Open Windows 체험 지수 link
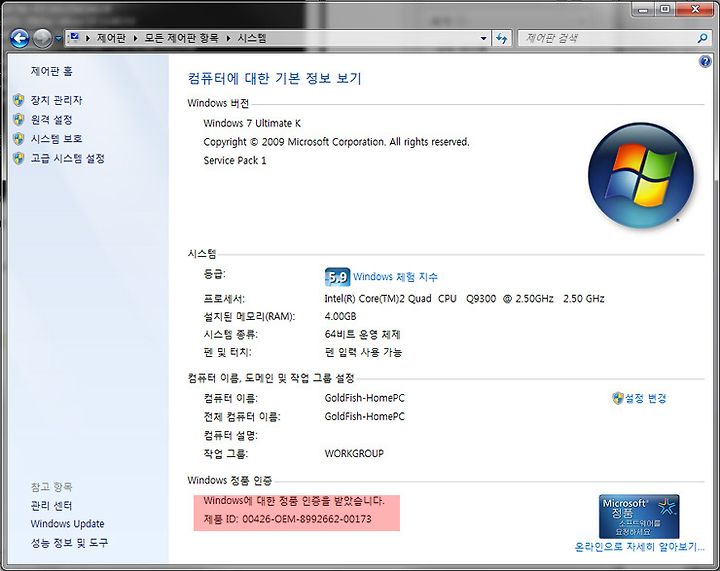720x571 pixels. (395, 277)
